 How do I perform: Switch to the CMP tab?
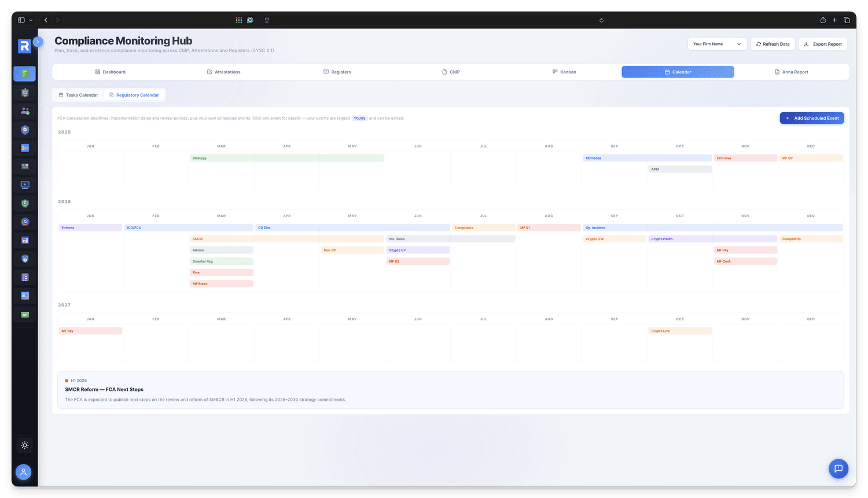pyautogui.click(x=451, y=72)
